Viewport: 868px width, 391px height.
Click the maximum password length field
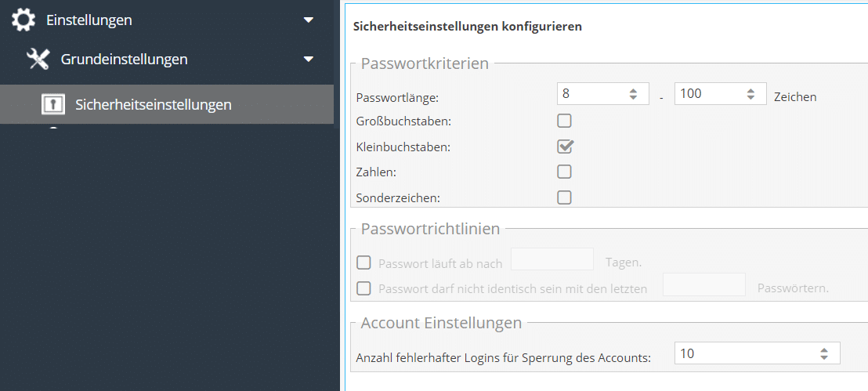tap(708, 94)
